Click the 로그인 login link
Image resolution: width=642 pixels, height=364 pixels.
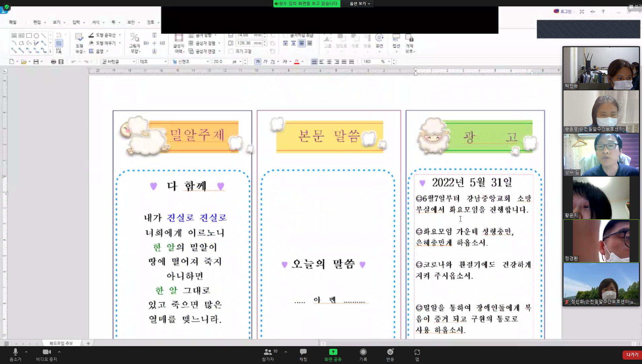click(x=563, y=11)
